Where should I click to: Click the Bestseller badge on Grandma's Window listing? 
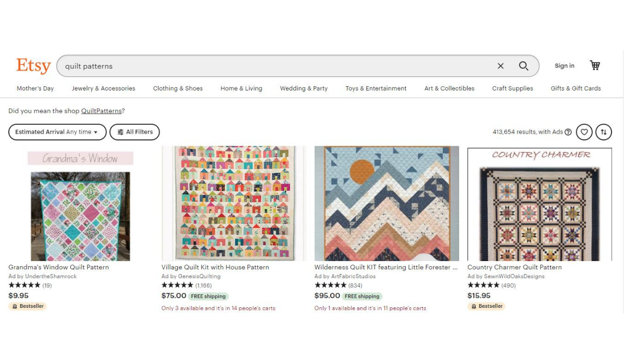pos(28,306)
